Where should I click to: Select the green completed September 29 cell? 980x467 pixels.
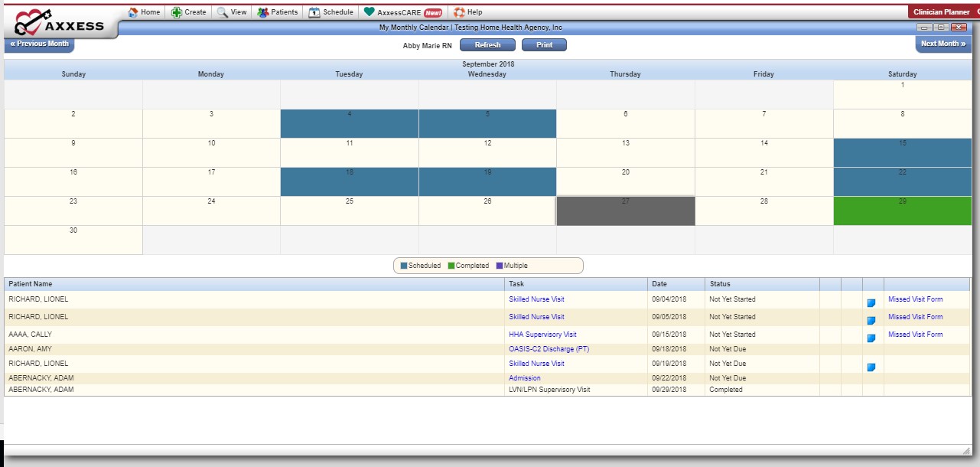(902, 211)
